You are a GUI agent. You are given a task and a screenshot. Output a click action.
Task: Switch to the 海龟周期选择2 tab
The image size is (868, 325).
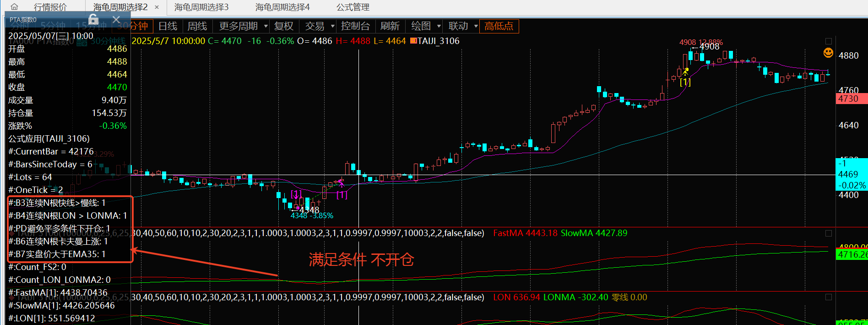tap(120, 7)
